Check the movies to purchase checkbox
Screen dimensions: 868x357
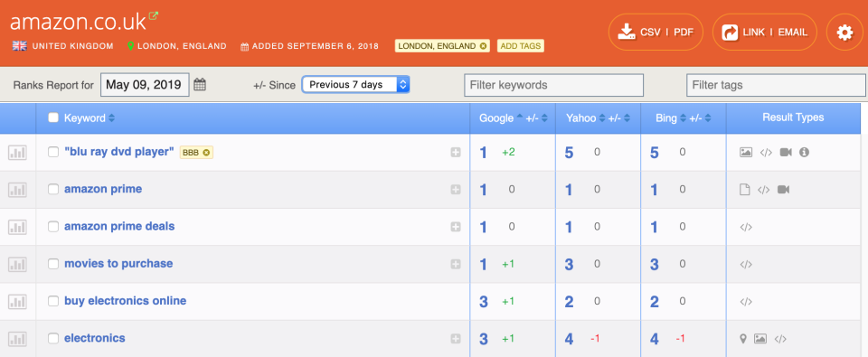[x=53, y=264]
